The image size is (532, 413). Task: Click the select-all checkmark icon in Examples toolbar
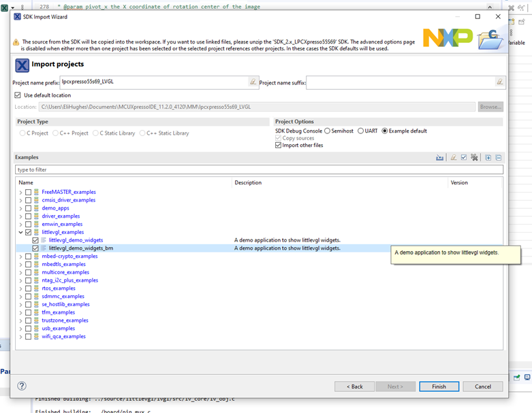(463, 158)
